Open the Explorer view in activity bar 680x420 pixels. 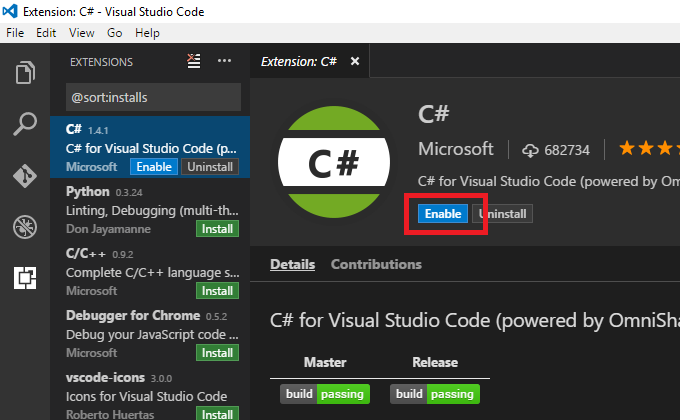pos(25,72)
